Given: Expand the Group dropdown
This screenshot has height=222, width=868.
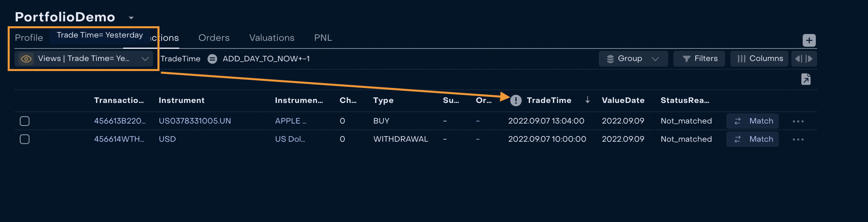Looking at the screenshot, I should point(633,59).
